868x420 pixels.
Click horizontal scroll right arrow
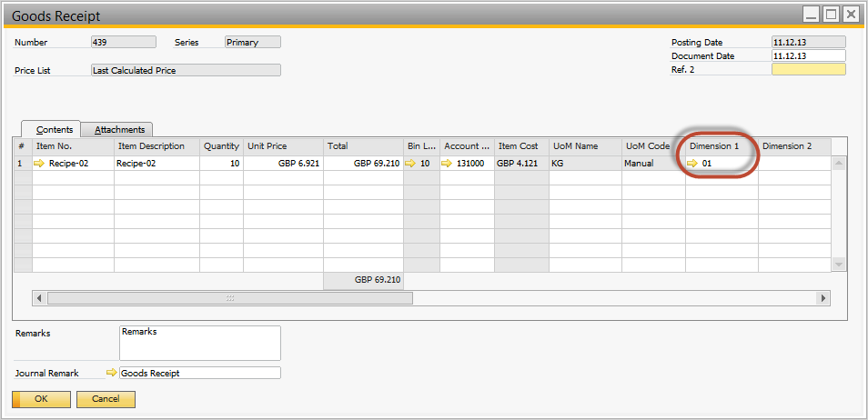(823, 298)
